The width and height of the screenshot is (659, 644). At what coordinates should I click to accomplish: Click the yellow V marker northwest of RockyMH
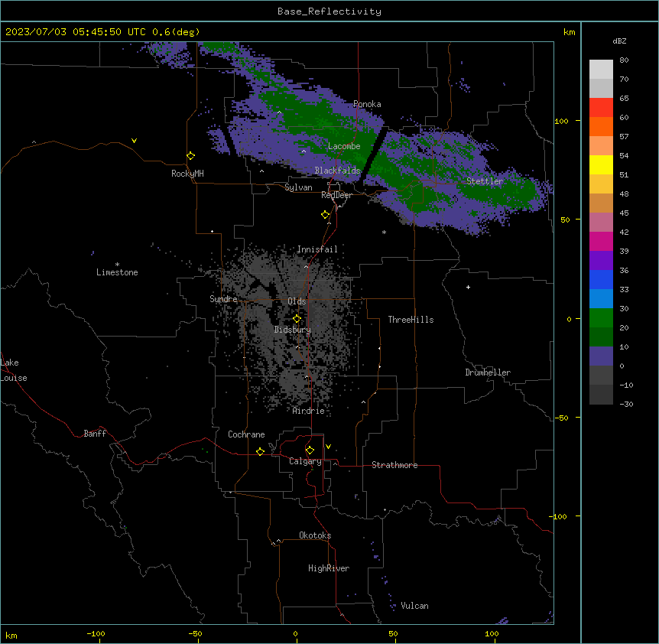134,141
